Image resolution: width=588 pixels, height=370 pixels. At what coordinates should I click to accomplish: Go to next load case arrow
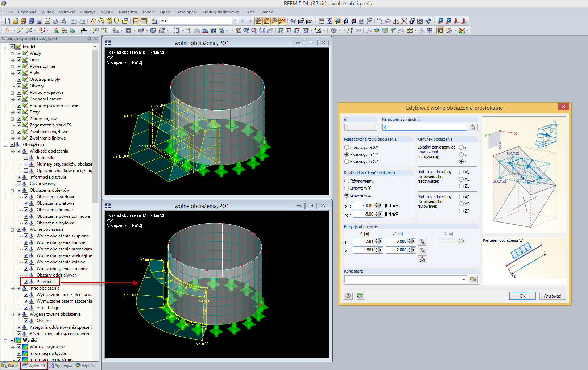click(250, 21)
